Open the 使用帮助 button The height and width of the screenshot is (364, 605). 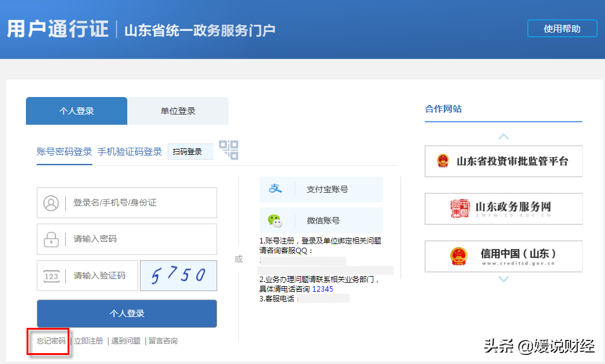click(562, 28)
